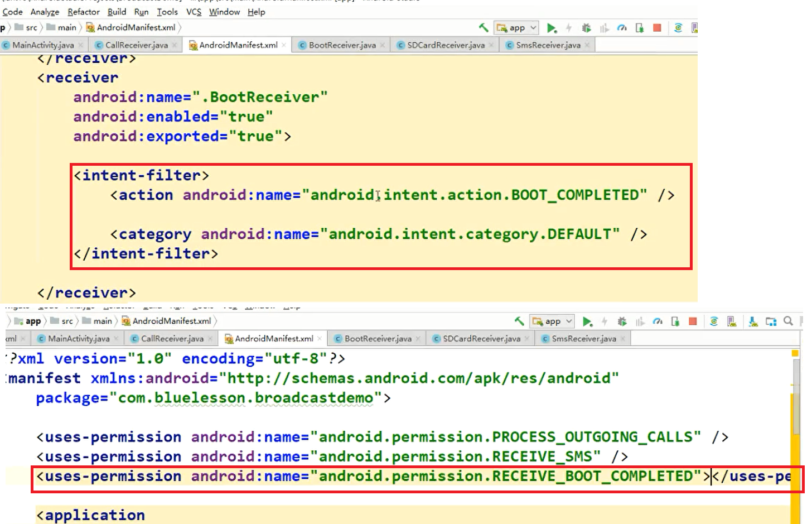
Task: Switch to CallReceiver.java tab in upper window
Action: (x=137, y=45)
